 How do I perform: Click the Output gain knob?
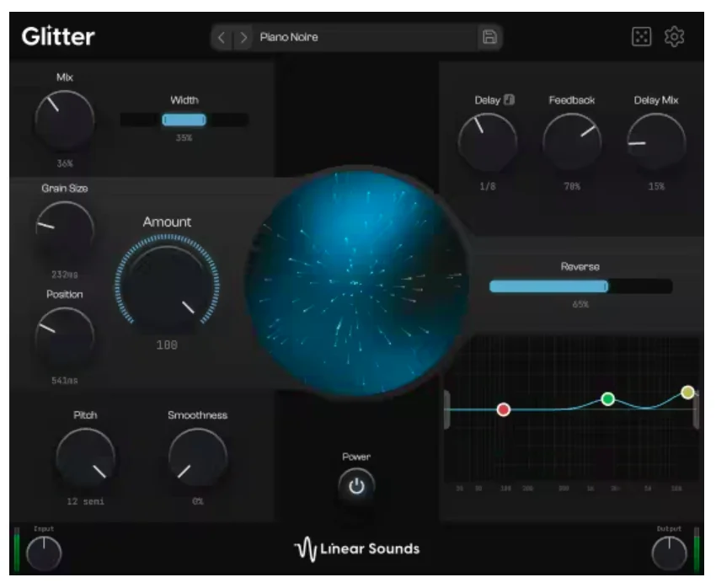coord(669,553)
